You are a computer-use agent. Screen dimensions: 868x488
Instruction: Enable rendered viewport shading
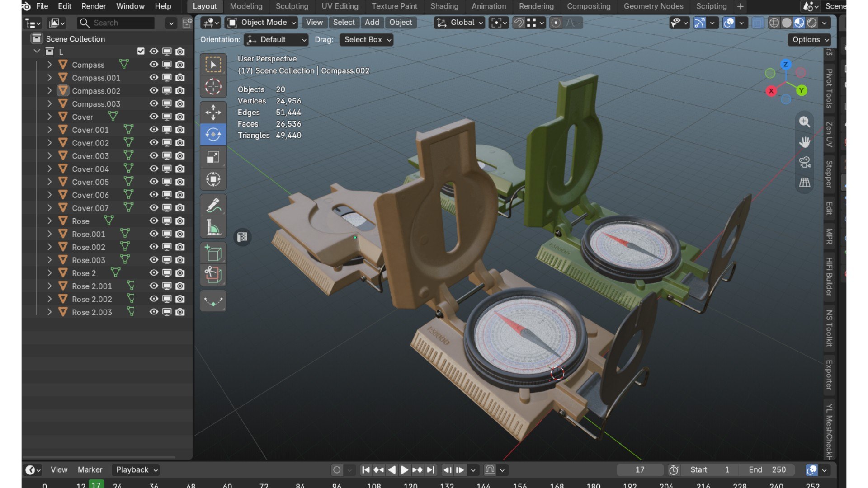812,23
